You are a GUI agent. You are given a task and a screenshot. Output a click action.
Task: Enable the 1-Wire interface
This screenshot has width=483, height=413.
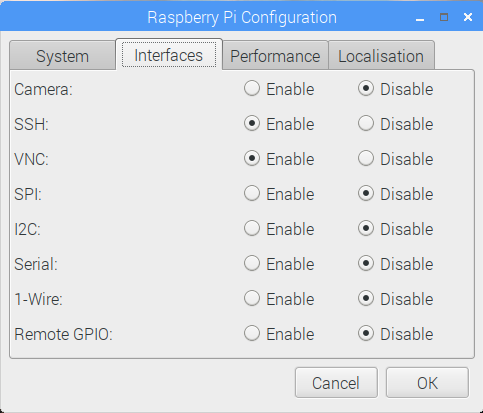(x=252, y=299)
